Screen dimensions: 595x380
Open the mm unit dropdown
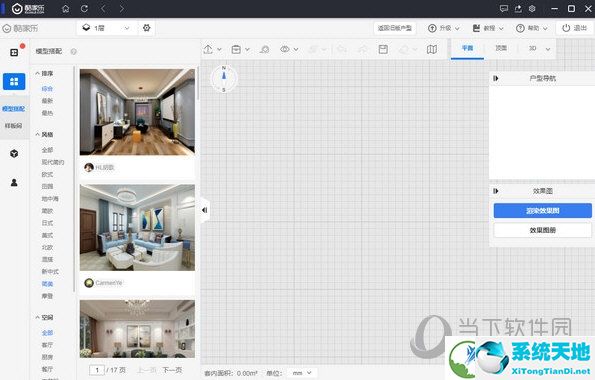[x=302, y=373]
